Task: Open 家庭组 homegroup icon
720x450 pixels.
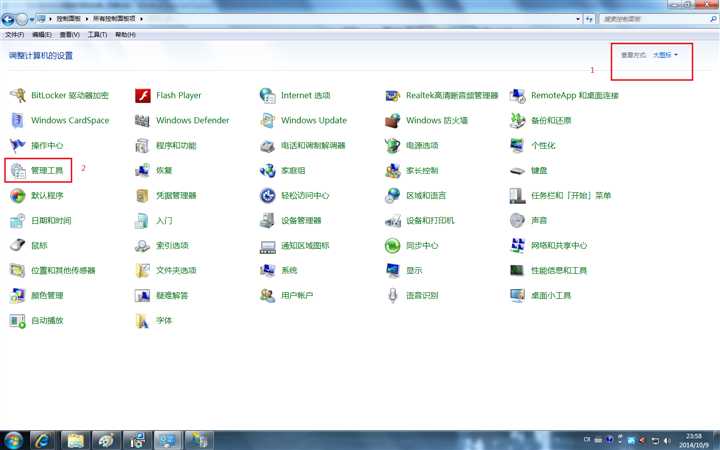Action: pos(267,170)
